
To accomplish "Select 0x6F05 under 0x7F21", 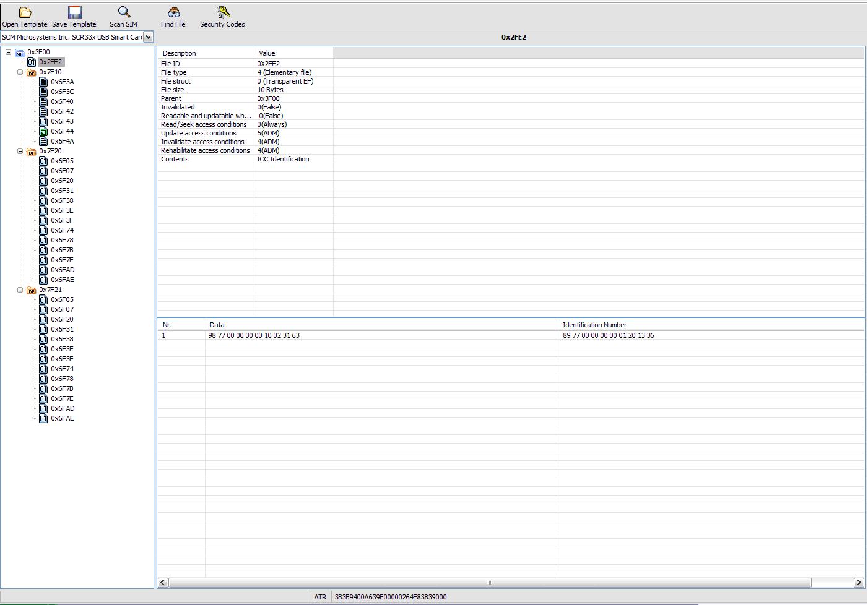I will (x=62, y=299).
